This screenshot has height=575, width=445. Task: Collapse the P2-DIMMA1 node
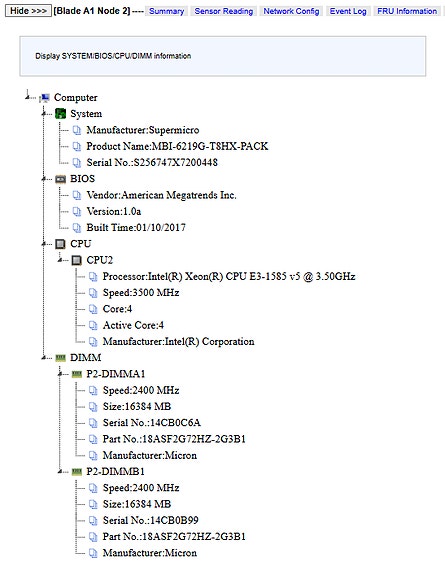pos(60,373)
